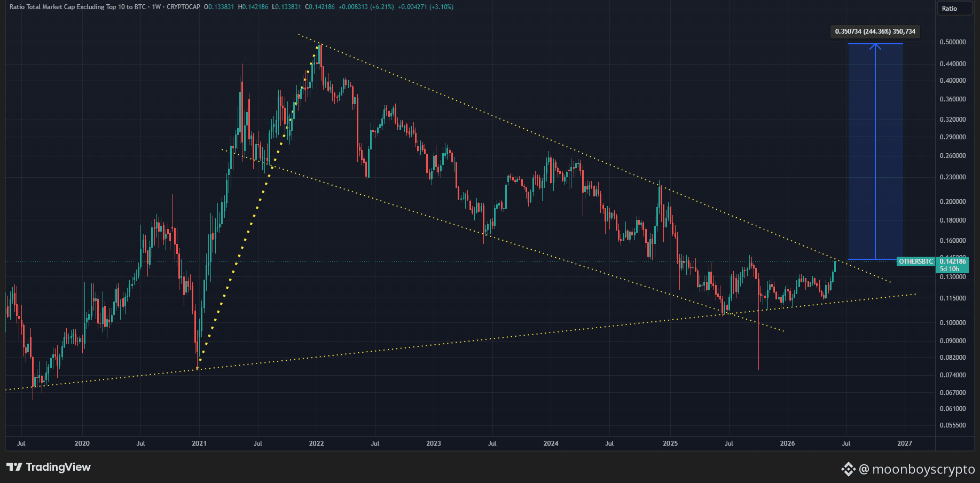
Task: Click the 0.067000 price axis label
Action: pos(953,393)
